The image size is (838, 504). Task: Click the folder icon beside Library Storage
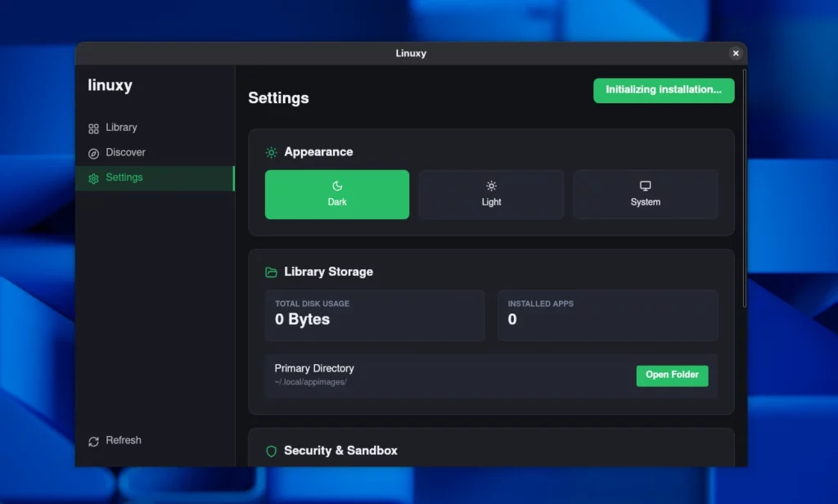pyautogui.click(x=271, y=272)
